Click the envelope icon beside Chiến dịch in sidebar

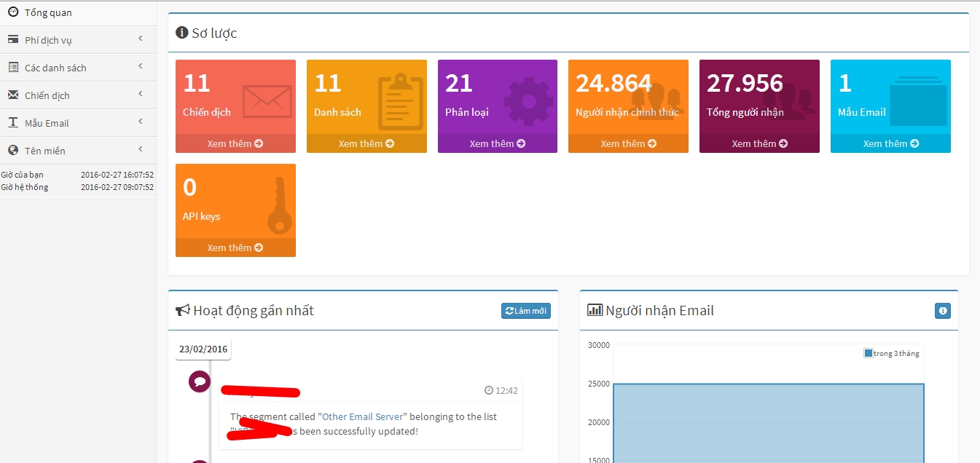coord(13,95)
